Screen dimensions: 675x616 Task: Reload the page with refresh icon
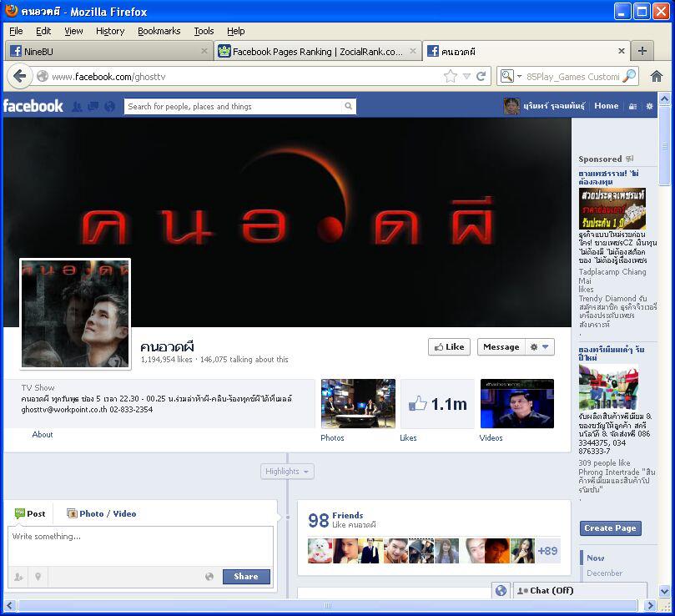tap(481, 76)
